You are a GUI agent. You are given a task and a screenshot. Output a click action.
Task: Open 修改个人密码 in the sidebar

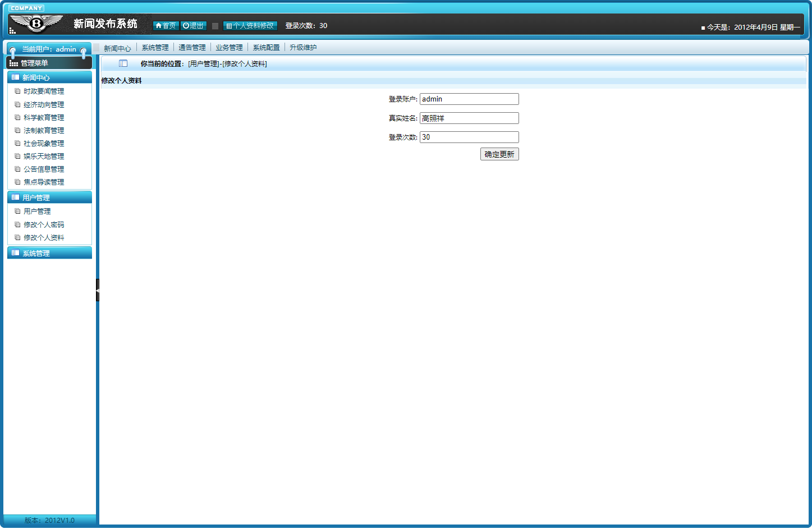click(x=44, y=225)
